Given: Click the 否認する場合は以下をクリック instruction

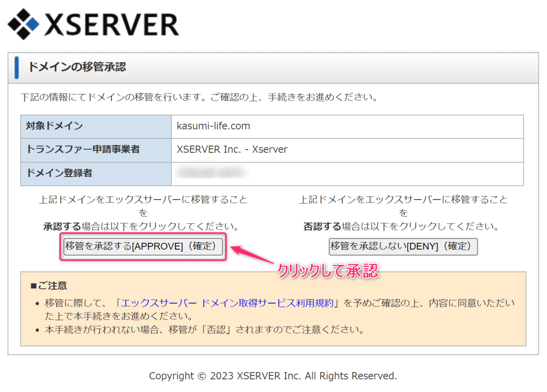Looking at the screenshot, I should click(x=401, y=227).
